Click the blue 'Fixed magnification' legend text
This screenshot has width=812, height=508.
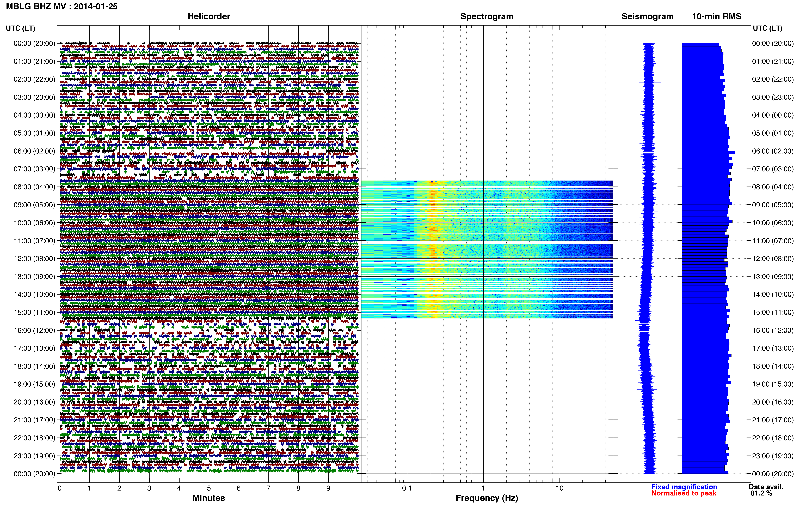pos(684,487)
